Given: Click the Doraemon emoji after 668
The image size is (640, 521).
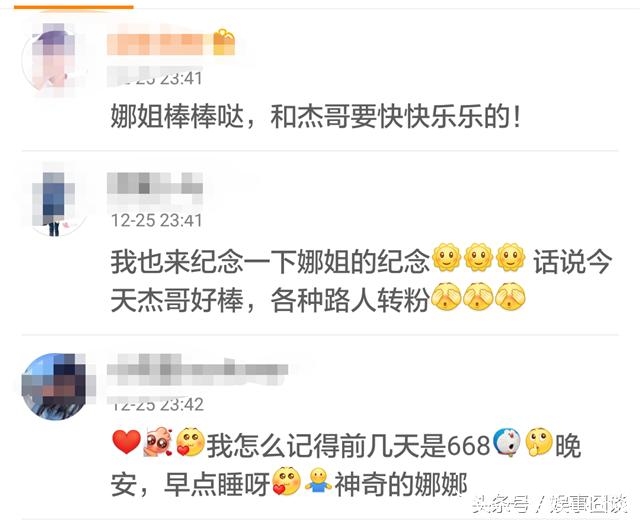Looking at the screenshot, I should pyautogui.click(x=507, y=442).
